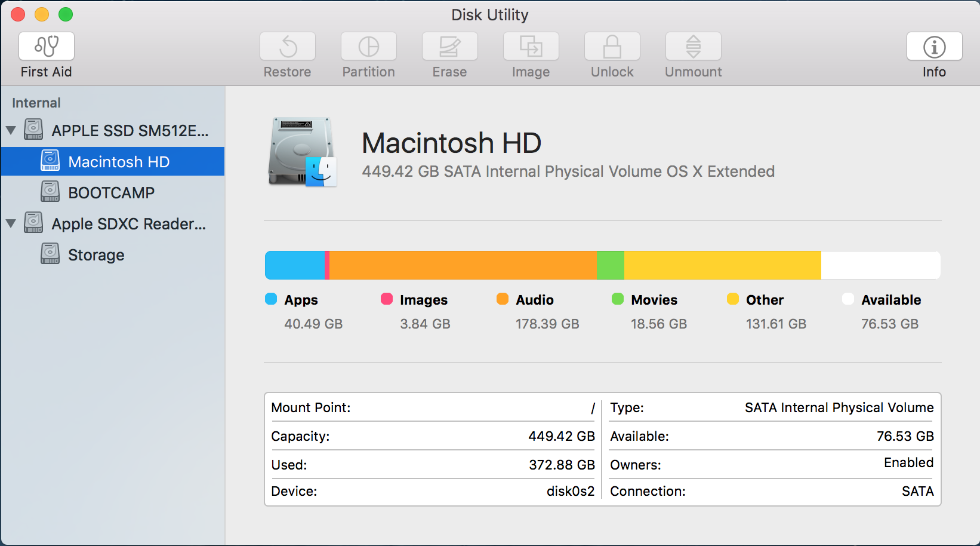The height and width of the screenshot is (546, 980).
Task: Run First Aid via the stethoscope icon
Action: pyautogui.click(x=47, y=46)
